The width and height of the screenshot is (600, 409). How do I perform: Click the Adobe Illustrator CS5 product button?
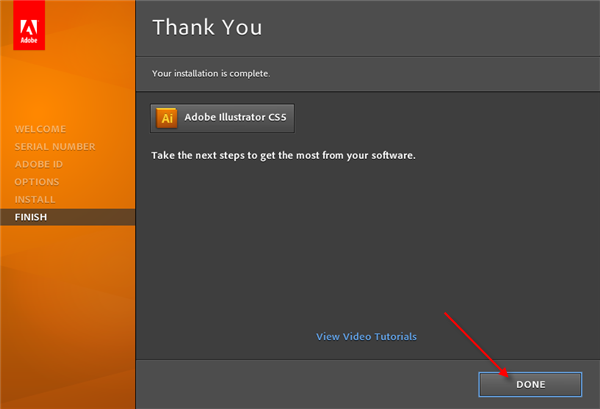tap(222, 118)
